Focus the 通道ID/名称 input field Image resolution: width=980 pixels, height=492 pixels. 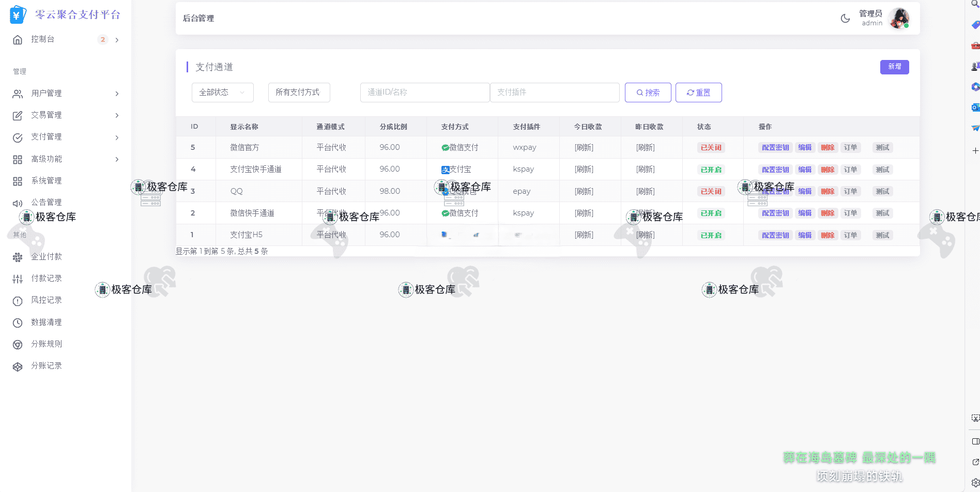click(x=424, y=93)
